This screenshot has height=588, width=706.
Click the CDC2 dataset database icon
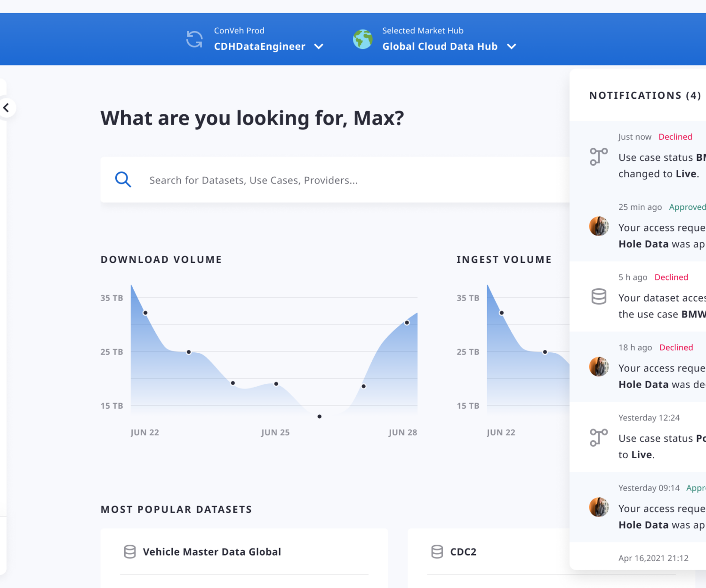tap(437, 552)
